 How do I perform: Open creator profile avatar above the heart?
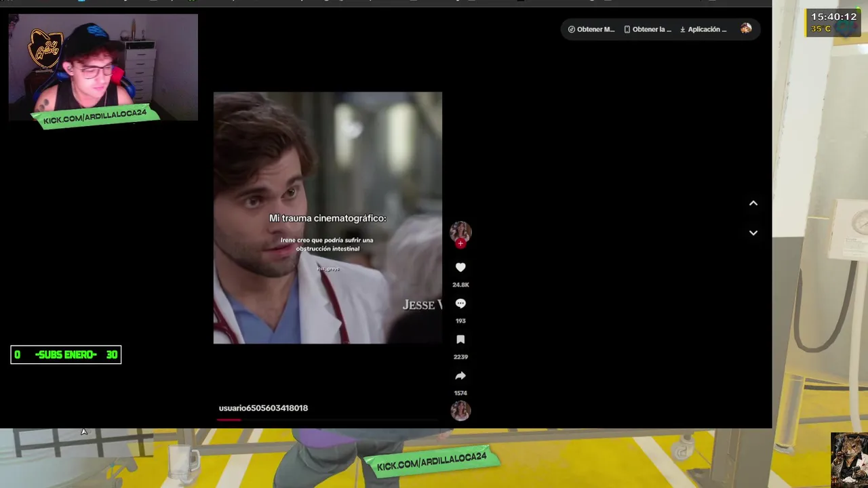tap(460, 231)
